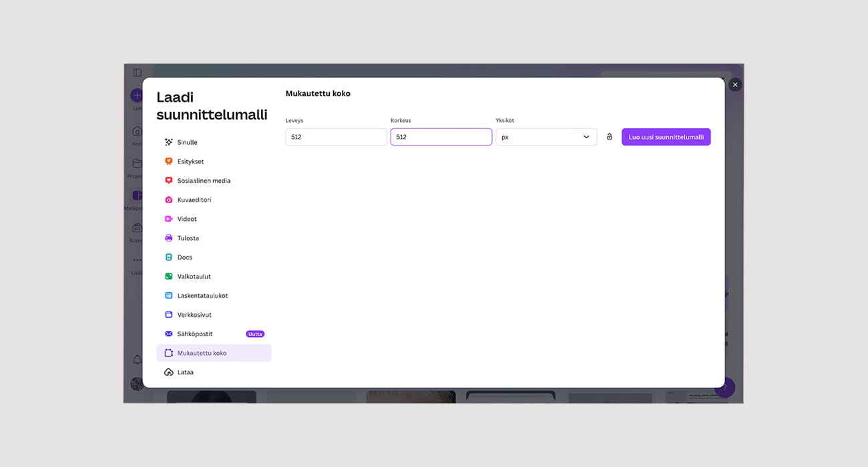This screenshot has width=868, height=467.
Task: Click the purple help question mark button
Action: click(x=725, y=388)
